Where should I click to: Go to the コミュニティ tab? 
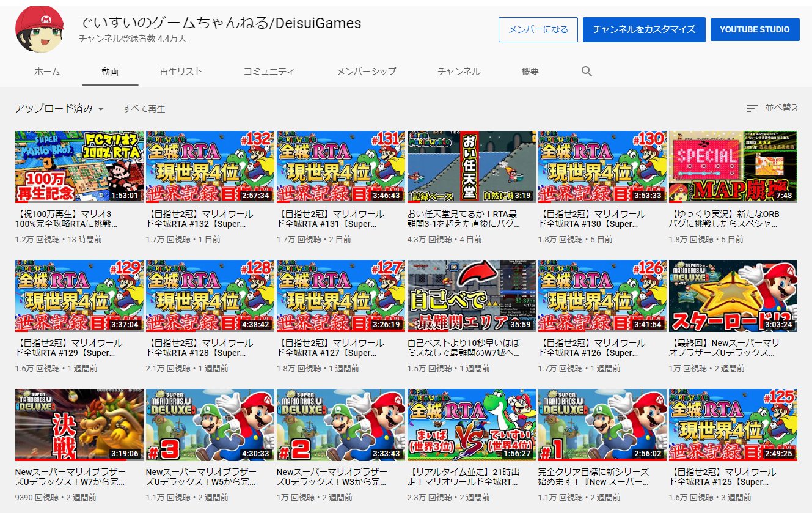[269, 72]
